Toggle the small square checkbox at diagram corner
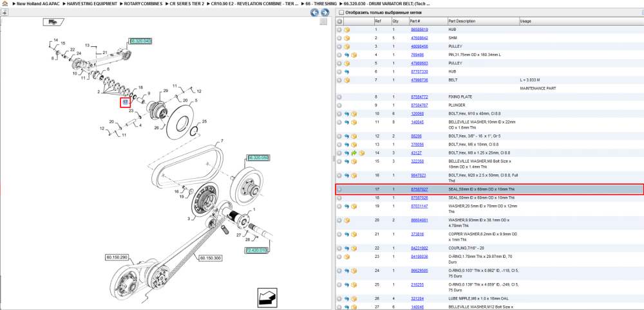The image size is (644, 310). pos(324,22)
